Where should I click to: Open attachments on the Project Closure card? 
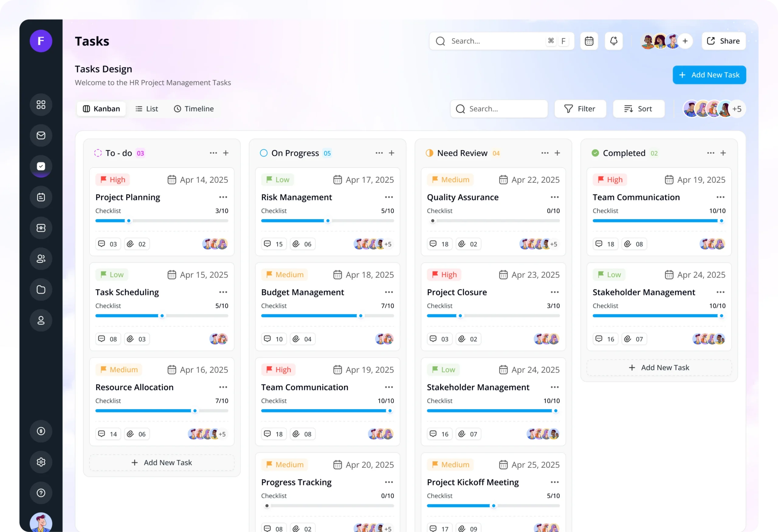468,339
